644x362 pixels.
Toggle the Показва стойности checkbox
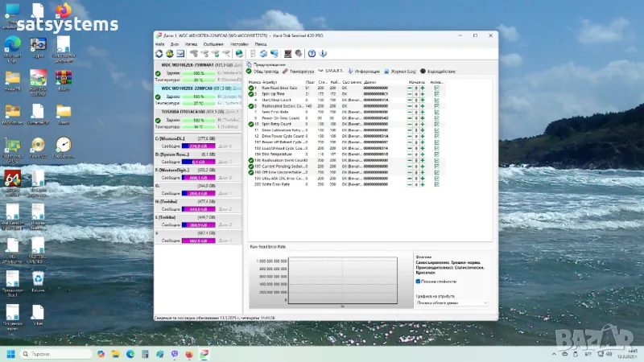click(x=419, y=282)
